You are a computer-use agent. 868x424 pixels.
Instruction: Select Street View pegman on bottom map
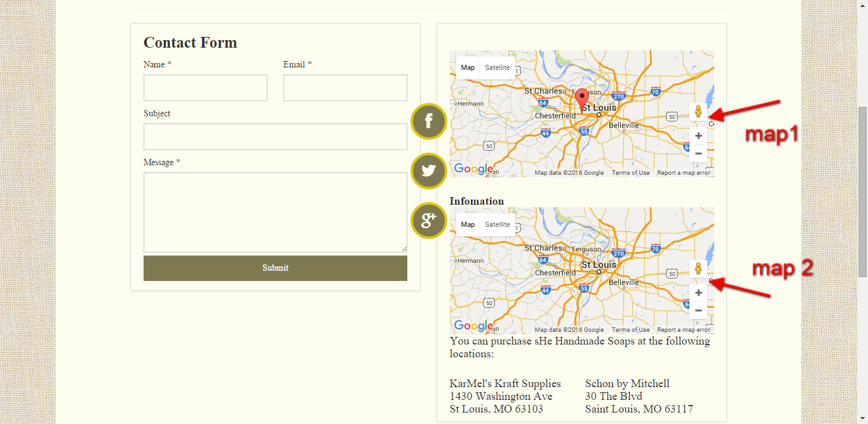[698, 269]
